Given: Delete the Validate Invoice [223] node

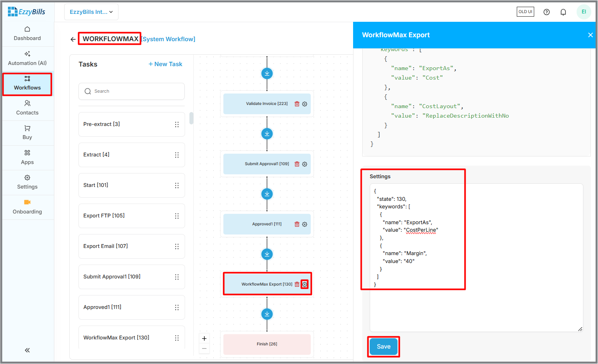Looking at the screenshot, I should (x=297, y=104).
